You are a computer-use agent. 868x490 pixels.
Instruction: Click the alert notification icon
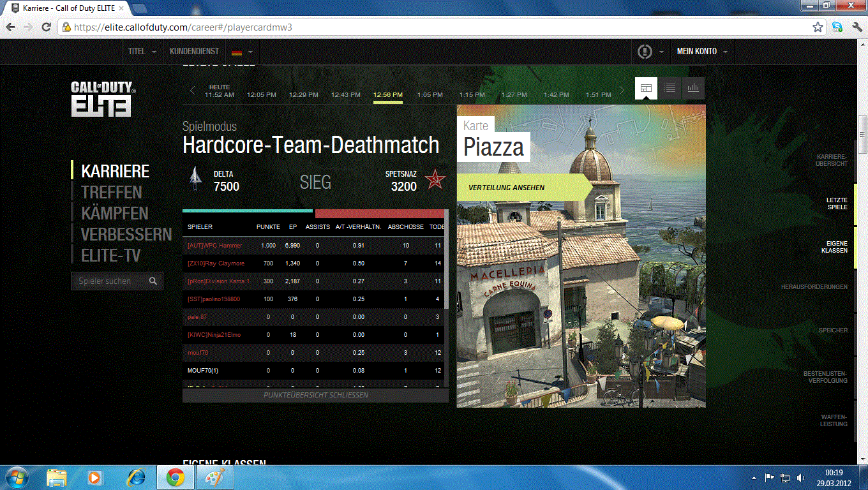pos(645,52)
